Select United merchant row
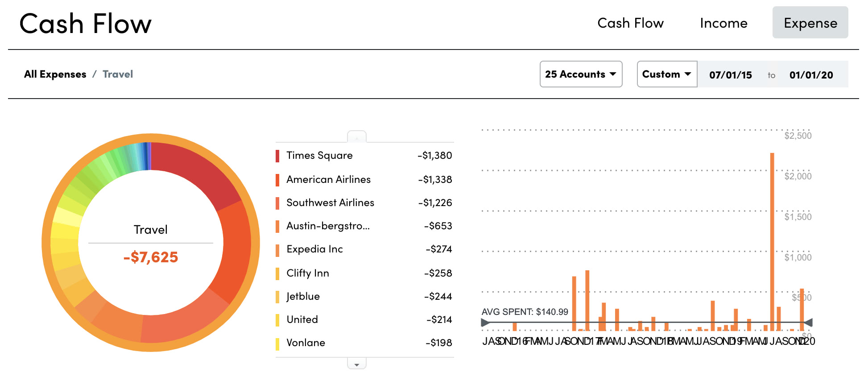 pos(364,319)
